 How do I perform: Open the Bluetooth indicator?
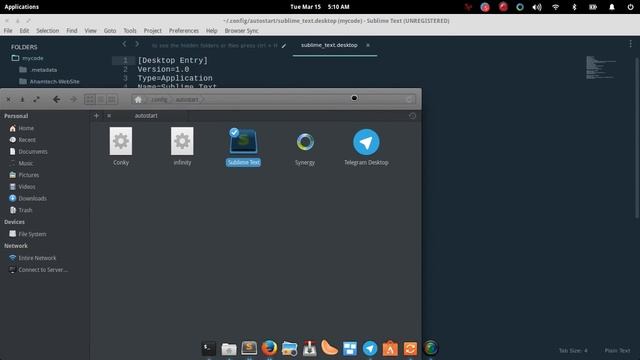pyautogui.click(x=574, y=7)
